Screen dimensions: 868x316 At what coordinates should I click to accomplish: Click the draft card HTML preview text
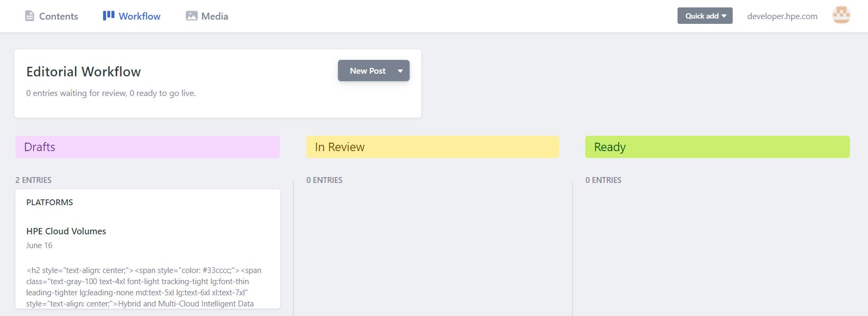(x=144, y=287)
